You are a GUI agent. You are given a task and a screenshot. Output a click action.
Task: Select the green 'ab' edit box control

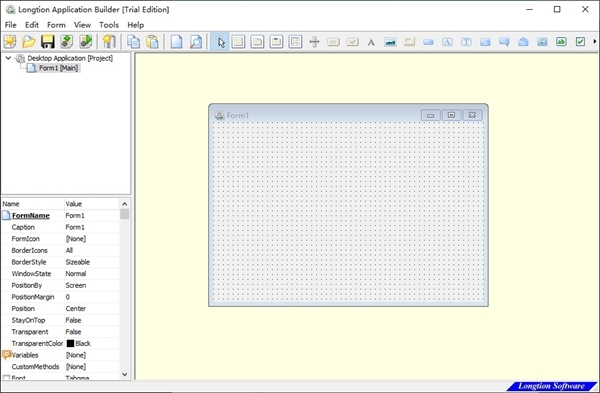coord(561,41)
